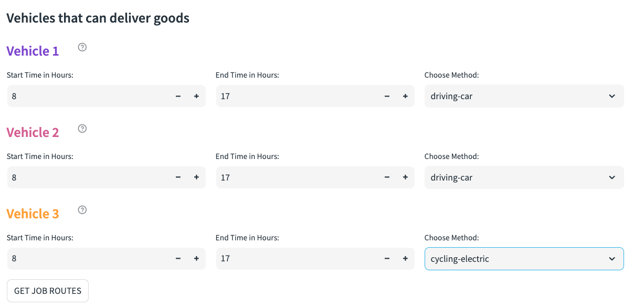Decrease Vehicle 2 end time with minus
Screen dimensions: 644x307
(387, 177)
